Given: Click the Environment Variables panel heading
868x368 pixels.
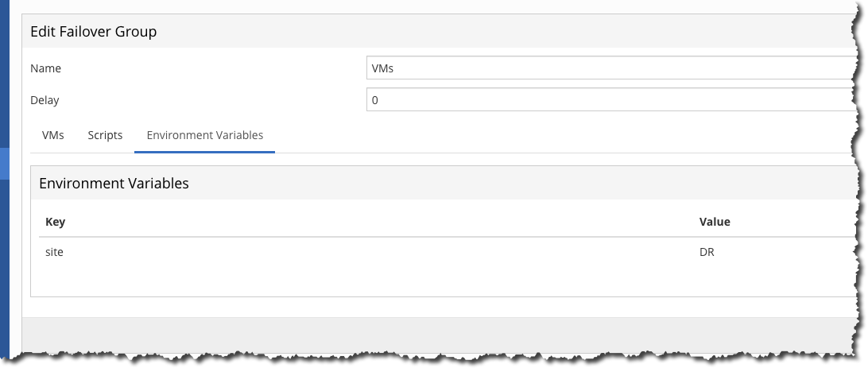Looking at the screenshot, I should tap(114, 183).
